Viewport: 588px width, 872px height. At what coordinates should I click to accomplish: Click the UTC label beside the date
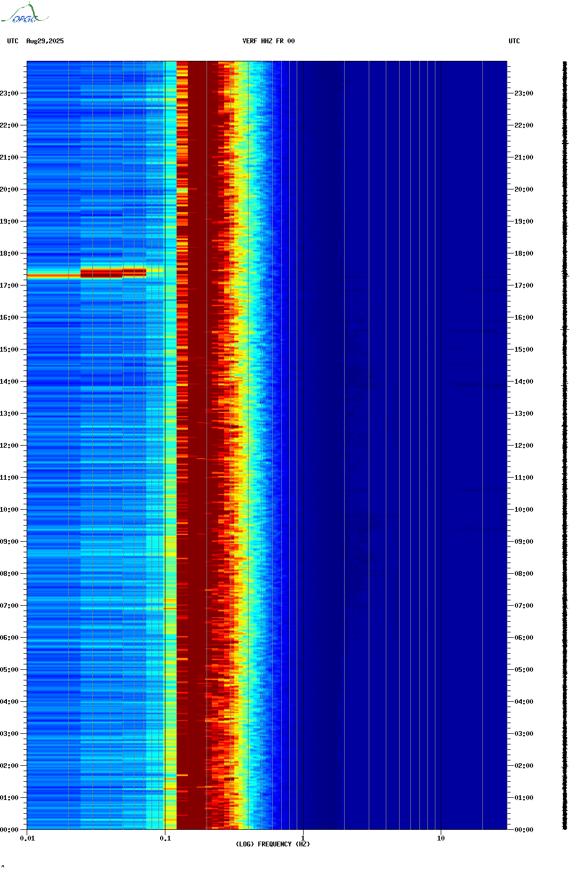(x=13, y=41)
